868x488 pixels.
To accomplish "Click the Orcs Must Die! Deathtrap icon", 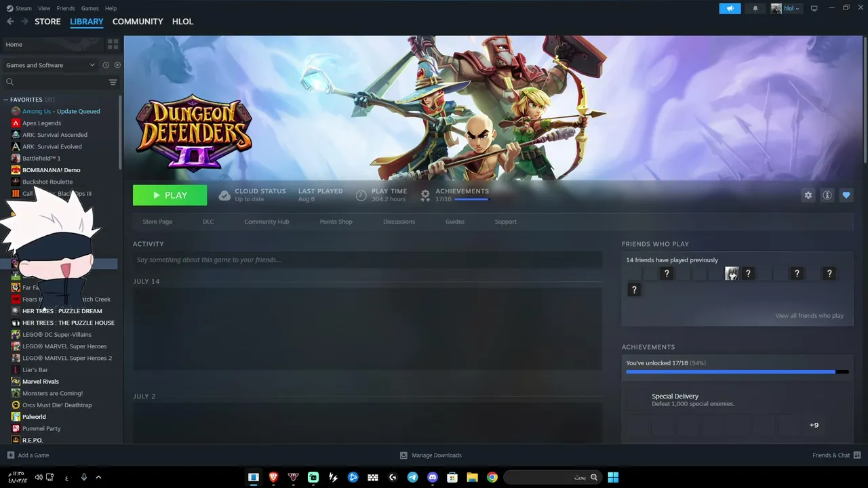I will click(16, 405).
